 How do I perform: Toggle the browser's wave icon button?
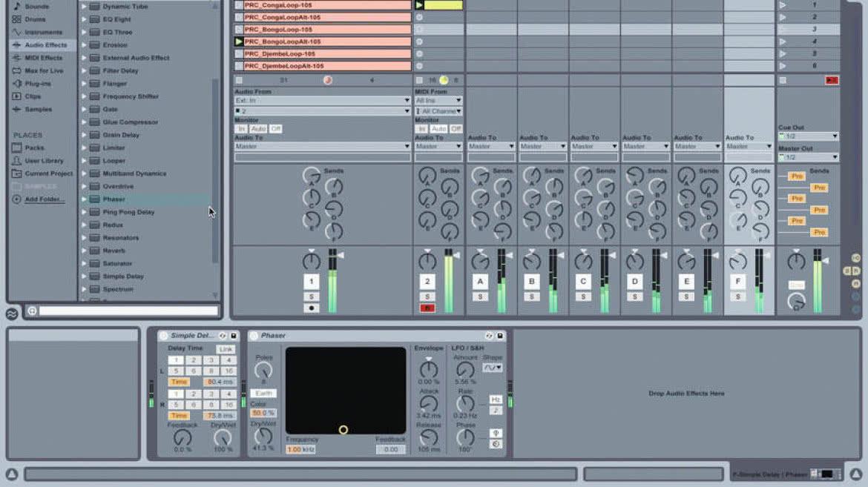(12, 314)
